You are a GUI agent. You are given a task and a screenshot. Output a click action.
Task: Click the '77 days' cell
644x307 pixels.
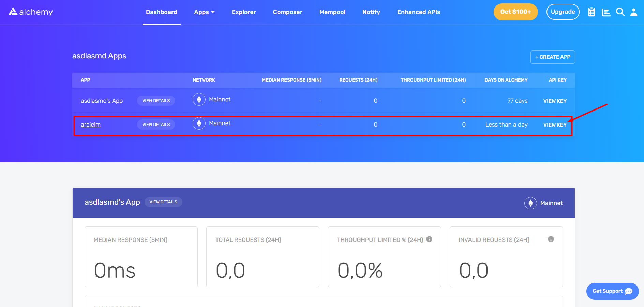[x=517, y=101]
